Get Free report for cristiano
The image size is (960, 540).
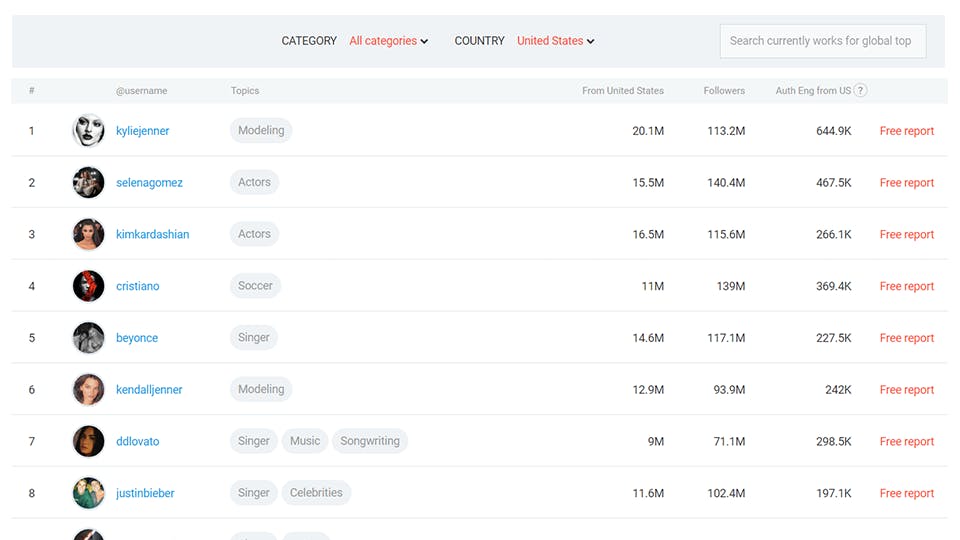pyautogui.click(x=907, y=286)
